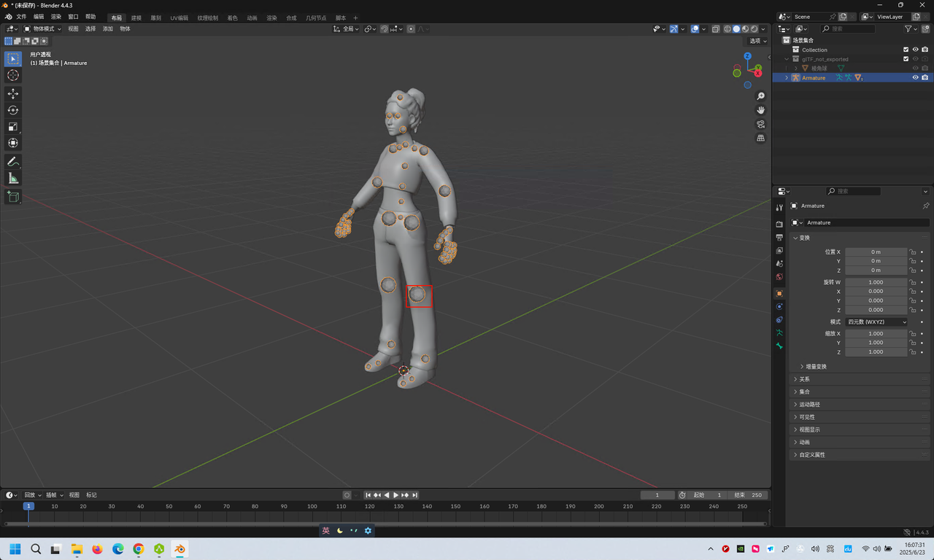Select the Rotate tool in the toolbar
Image resolution: width=934 pixels, height=560 pixels.
tap(13, 110)
